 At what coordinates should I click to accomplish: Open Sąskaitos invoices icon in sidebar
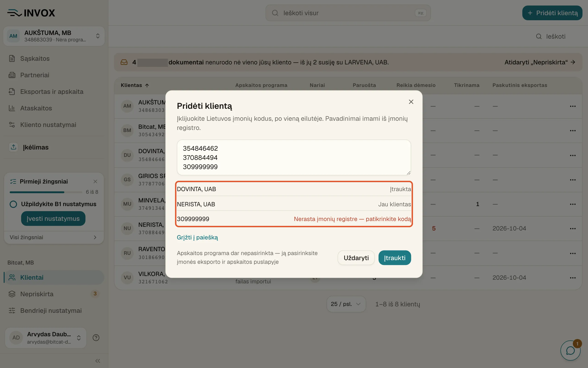(12, 58)
